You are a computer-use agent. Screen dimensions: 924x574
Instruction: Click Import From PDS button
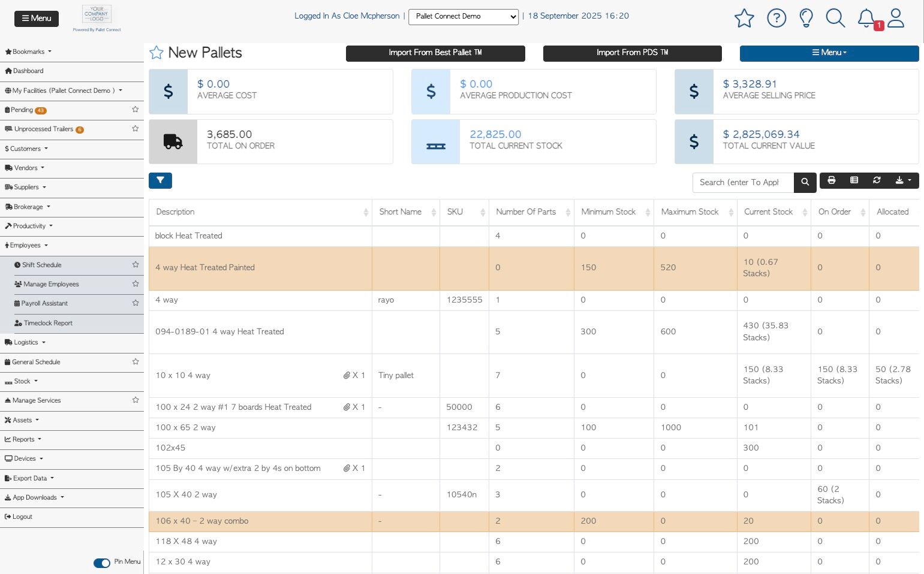click(x=633, y=53)
